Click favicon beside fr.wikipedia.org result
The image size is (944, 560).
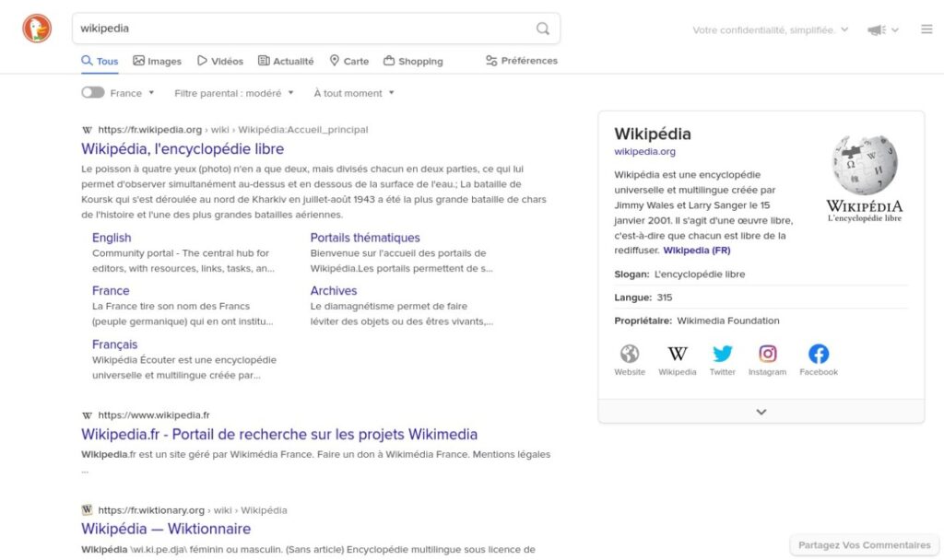pos(88,130)
